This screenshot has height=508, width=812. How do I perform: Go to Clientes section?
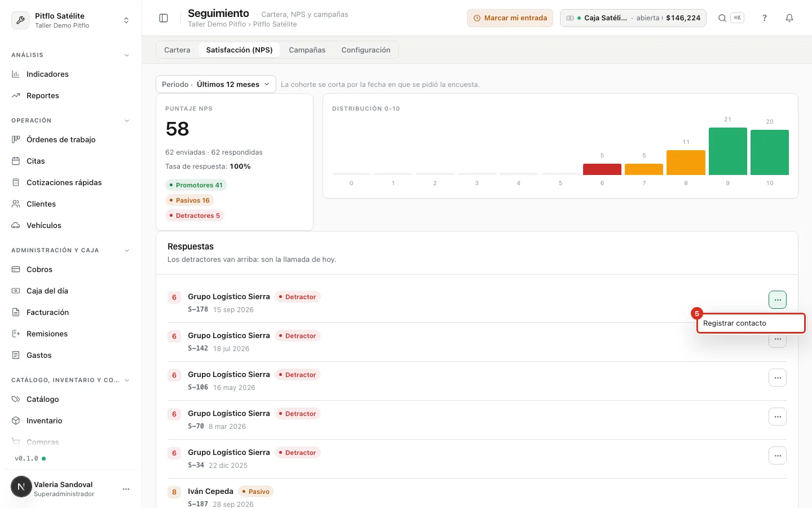70,204
